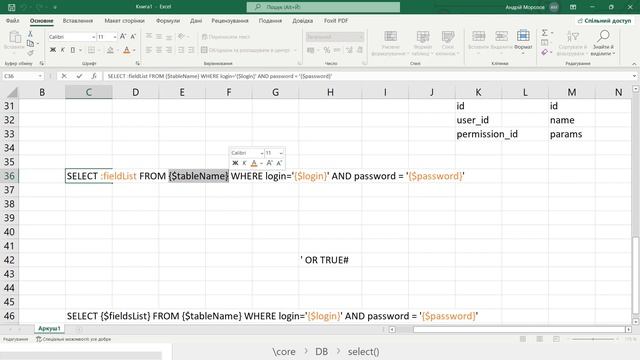
Task: Decrease font size in ribbon
Action: pos(133,37)
